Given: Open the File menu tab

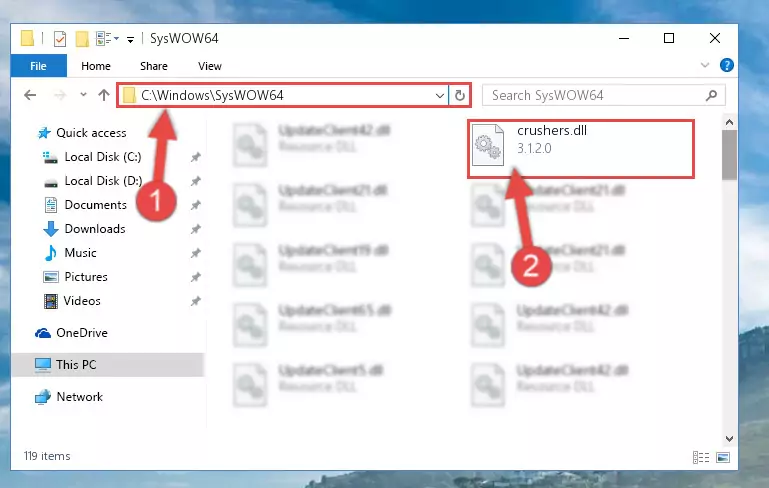Looking at the screenshot, I should point(38,66).
